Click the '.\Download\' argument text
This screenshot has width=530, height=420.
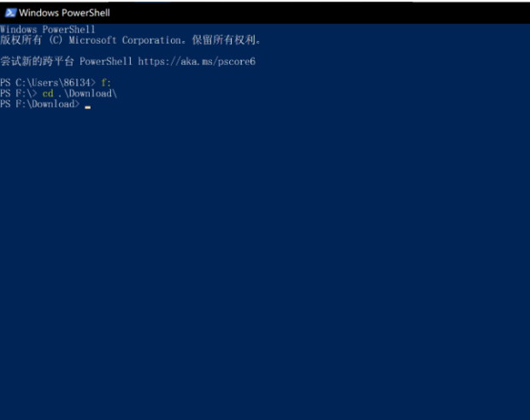point(87,93)
